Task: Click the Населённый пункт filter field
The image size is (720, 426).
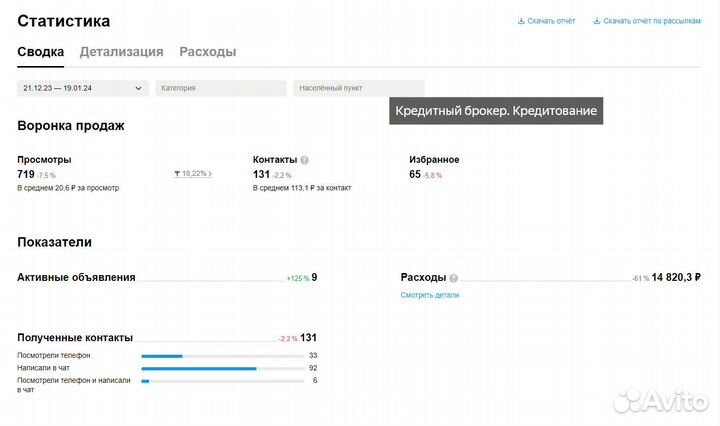Action: click(x=358, y=88)
